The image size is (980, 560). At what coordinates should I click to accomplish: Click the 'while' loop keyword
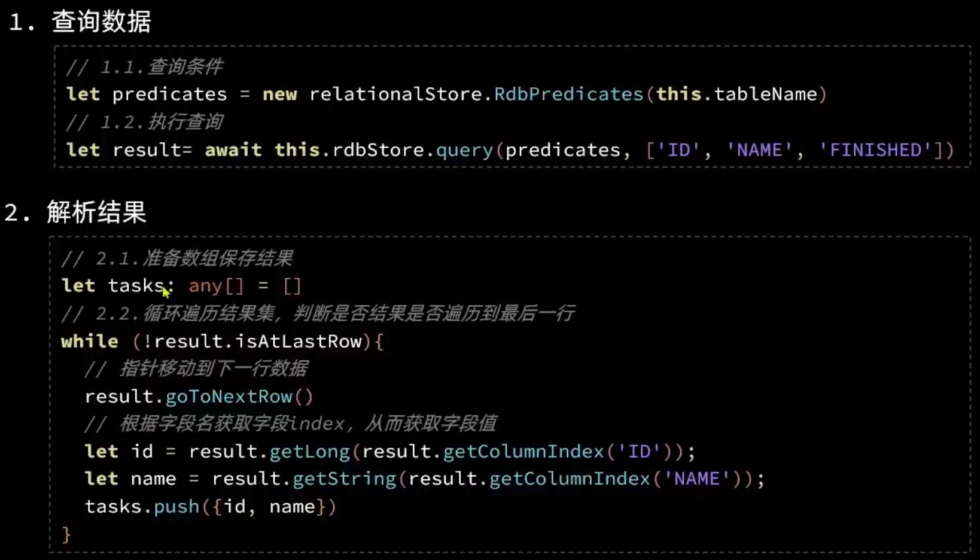(x=90, y=341)
